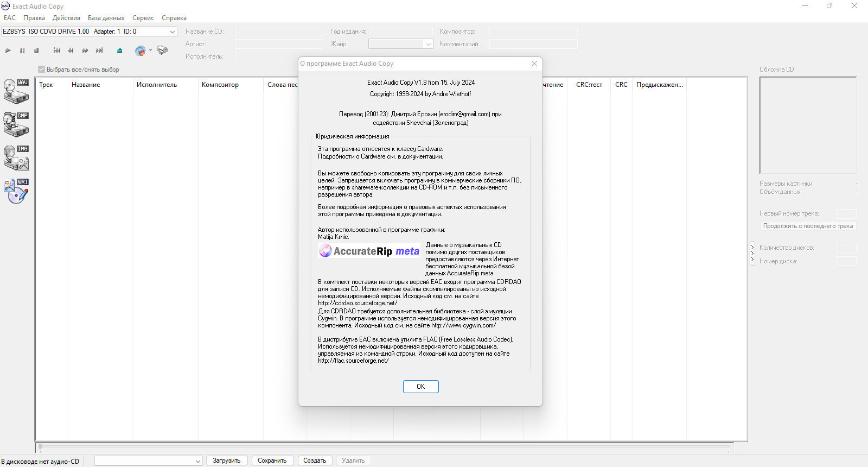Click the Загрузить button
The image size is (868, 467).
(226, 460)
